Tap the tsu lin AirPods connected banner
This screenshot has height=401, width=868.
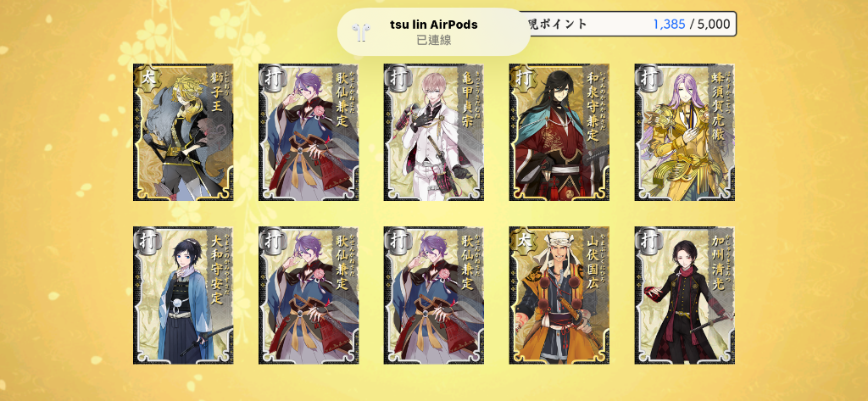[x=433, y=32]
